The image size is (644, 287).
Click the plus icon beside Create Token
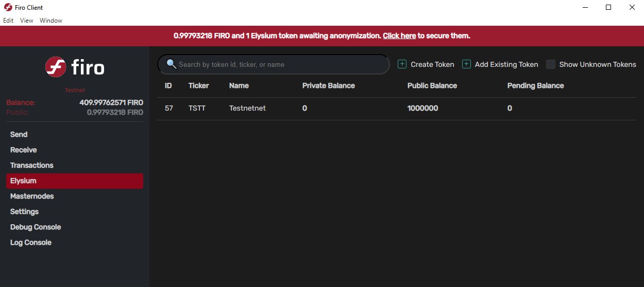coord(402,64)
